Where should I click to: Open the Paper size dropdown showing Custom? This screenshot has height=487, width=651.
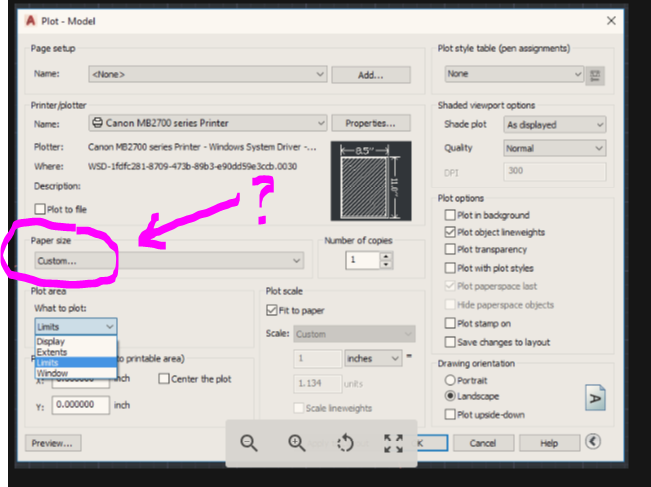point(169,261)
